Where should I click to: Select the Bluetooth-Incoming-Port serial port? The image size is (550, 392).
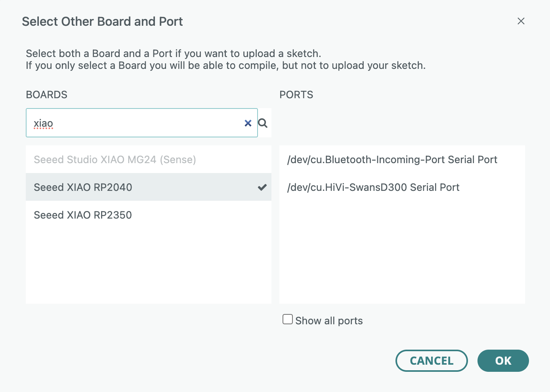click(392, 159)
